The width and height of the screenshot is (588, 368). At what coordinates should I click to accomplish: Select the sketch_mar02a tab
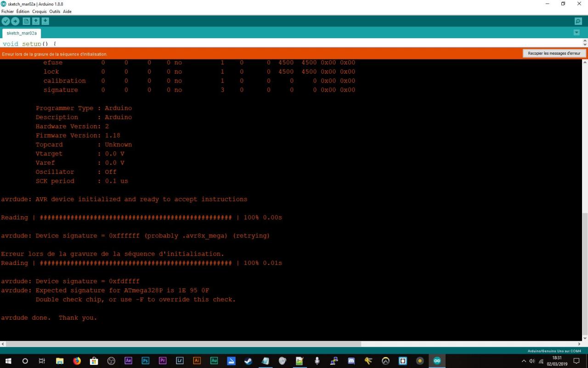click(x=22, y=33)
